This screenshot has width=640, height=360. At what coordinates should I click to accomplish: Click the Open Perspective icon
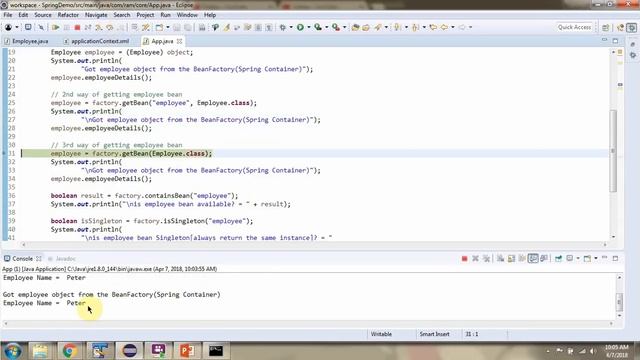(606, 27)
